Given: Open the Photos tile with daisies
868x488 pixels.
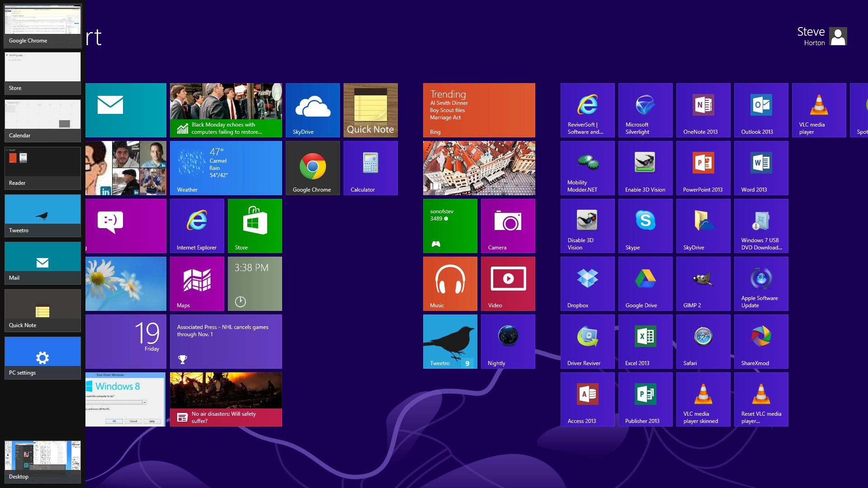Looking at the screenshot, I should pos(126,284).
